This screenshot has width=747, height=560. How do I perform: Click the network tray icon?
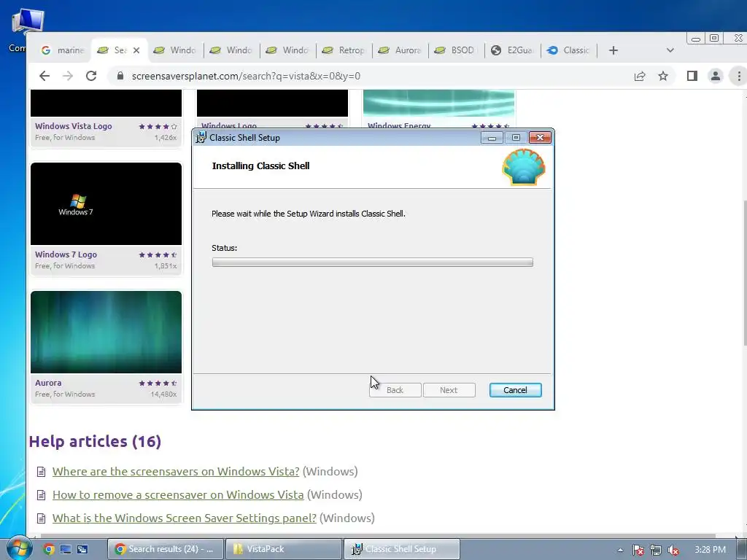(x=656, y=550)
